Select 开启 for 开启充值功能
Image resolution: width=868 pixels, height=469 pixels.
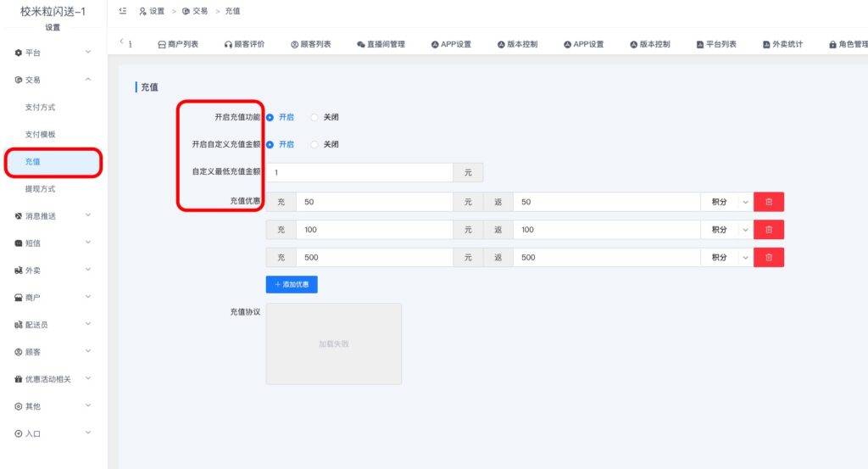coord(270,117)
